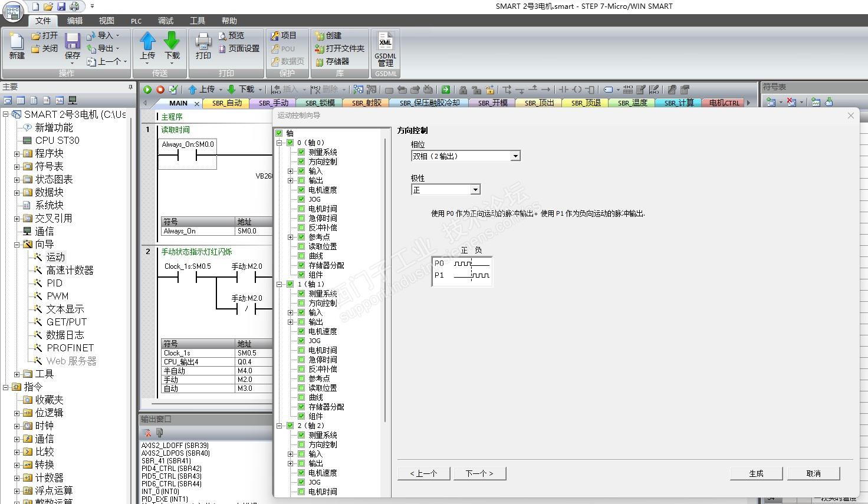Click the open folder icon in the quick access toolbar
The height and width of the screenshot is (504, 868).
tap(48, 6)
